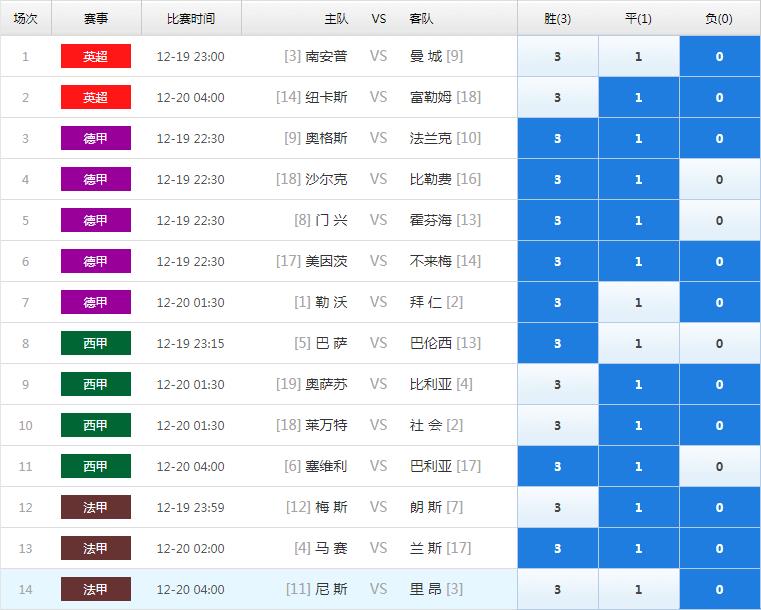Select win (3) for 纽卡斯 vs 富勒姆

click(x=558, y=98)
